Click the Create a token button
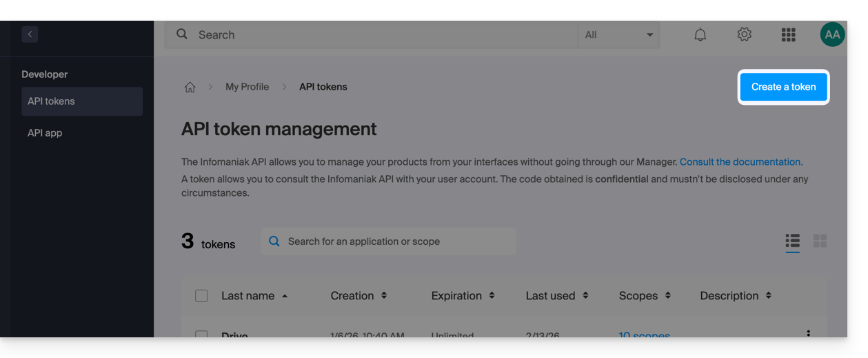The image size is (868, 358). point(783,87)
